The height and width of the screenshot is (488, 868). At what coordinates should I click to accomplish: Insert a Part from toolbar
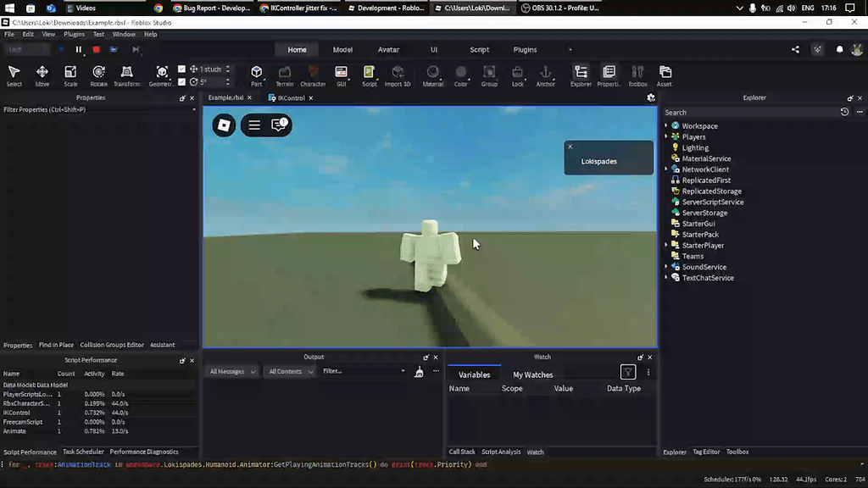256,75
